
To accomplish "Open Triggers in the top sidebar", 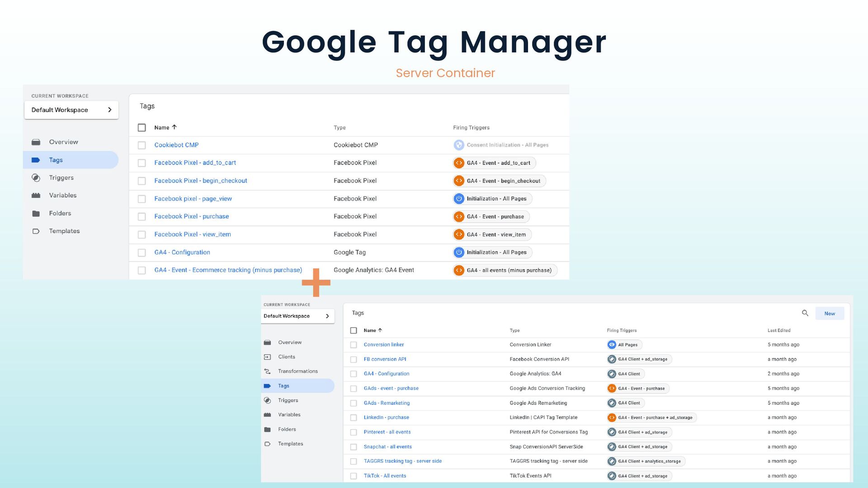I will click(x=61, y=178).
